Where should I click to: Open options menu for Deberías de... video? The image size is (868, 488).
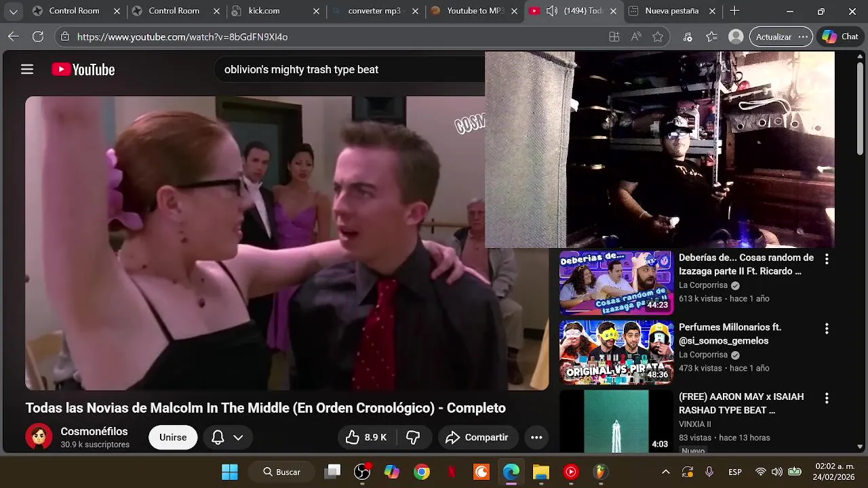pos(827,259)
